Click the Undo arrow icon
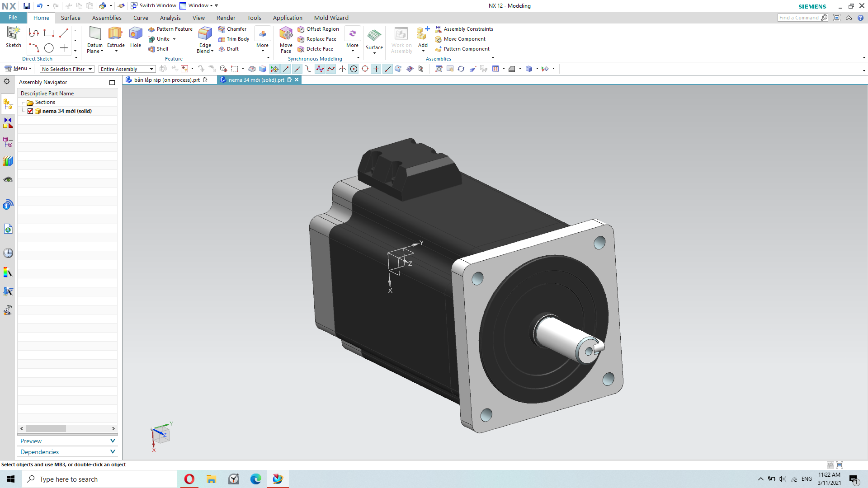The image size is (868, 488). (x=39, y=6)
